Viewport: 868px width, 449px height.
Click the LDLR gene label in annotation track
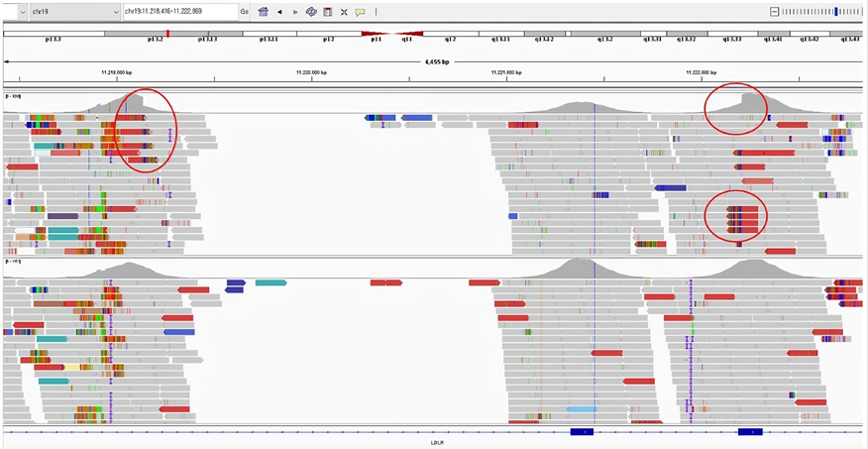pyautogui.click(x=437, y=442)
